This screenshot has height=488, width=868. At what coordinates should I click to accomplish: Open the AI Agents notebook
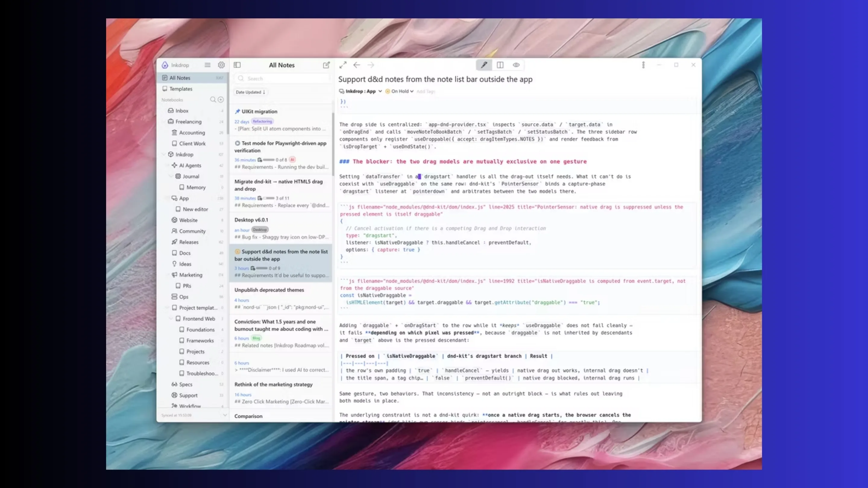tap(192, 165)
